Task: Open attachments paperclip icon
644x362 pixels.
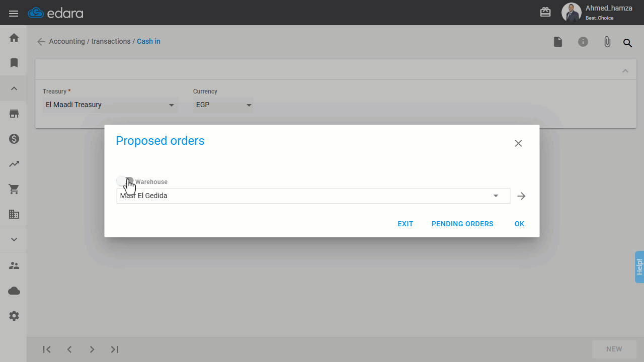Action: pyautogui.click(x=607, y=42)
